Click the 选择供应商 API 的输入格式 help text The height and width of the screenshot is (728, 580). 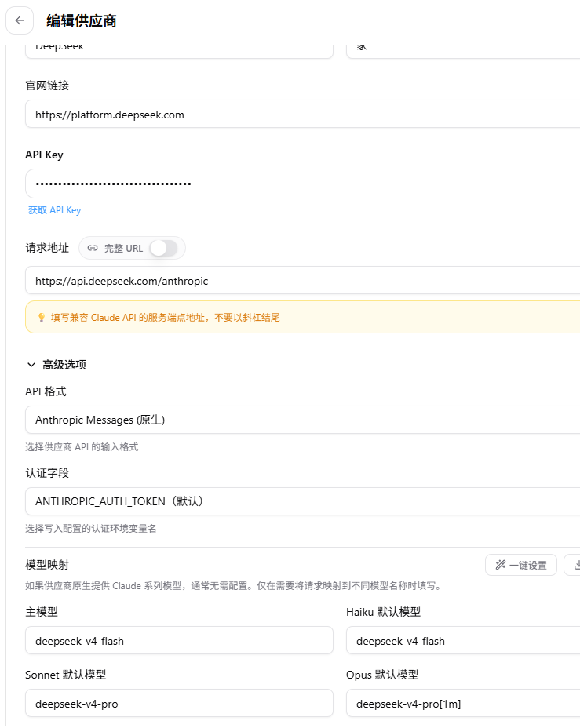click(82, 446)
